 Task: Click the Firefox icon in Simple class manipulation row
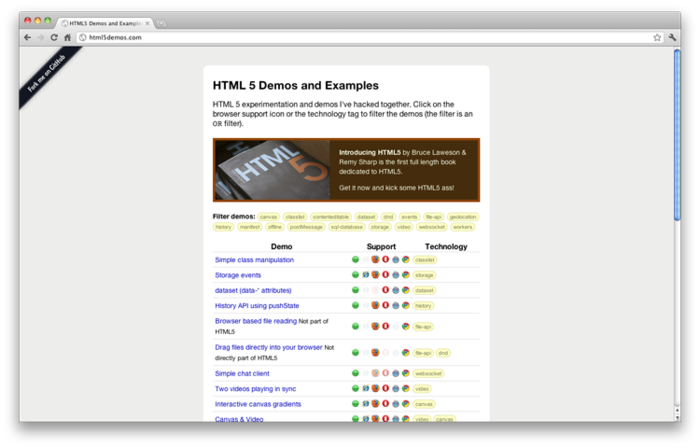(375, 259)
